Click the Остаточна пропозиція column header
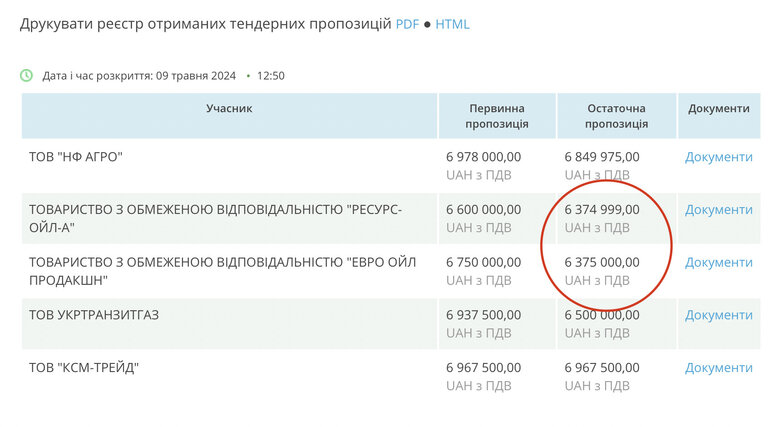 coord(616,116)
